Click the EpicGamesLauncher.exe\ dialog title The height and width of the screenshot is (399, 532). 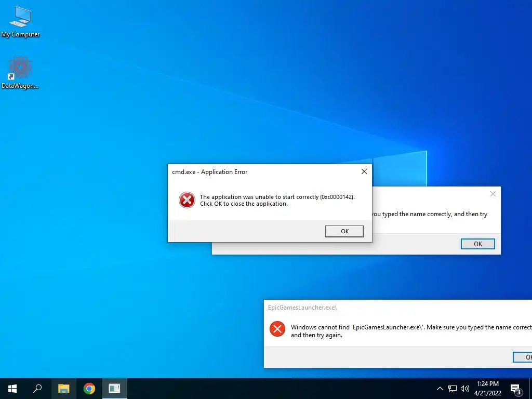pos(302,308)
